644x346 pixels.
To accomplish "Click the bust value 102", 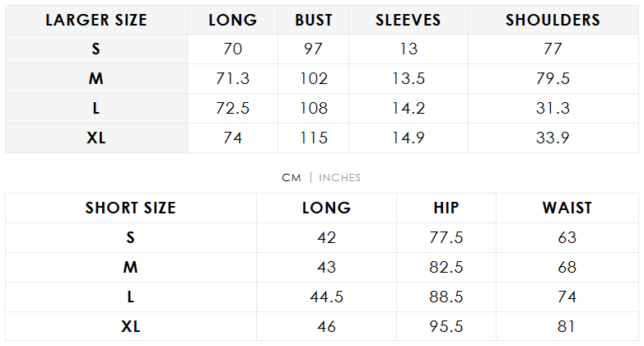I will click(x=314, y=79).
